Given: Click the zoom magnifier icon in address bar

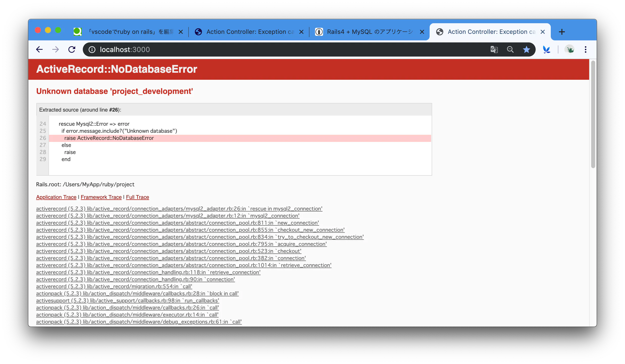Looking at the screenshot, I should pos(510,49).
